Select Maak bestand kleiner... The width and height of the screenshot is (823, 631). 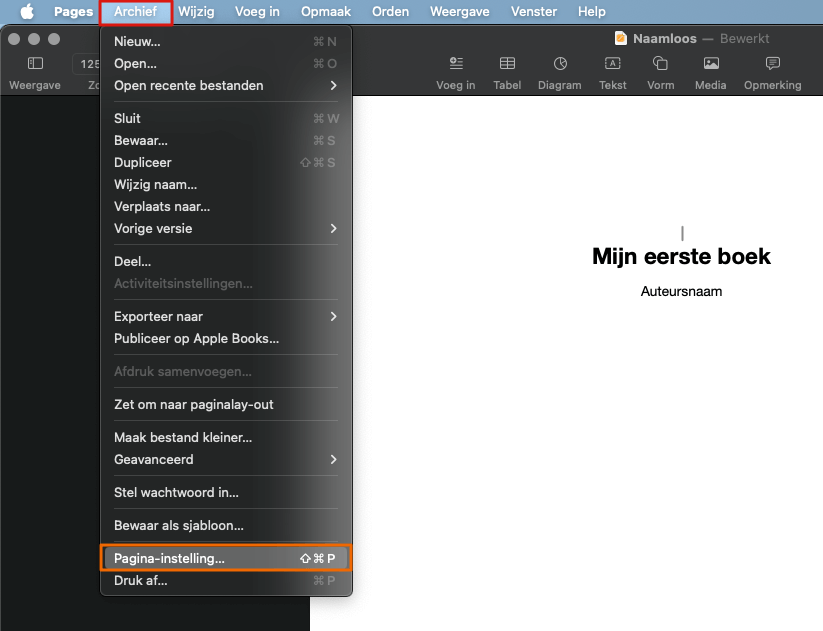tap(226, 437)
